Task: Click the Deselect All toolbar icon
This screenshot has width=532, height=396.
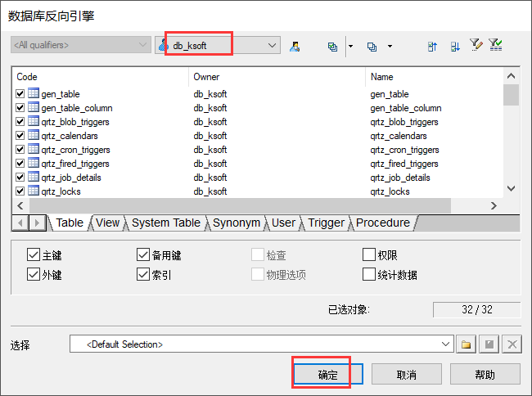Action: point(372,47)
